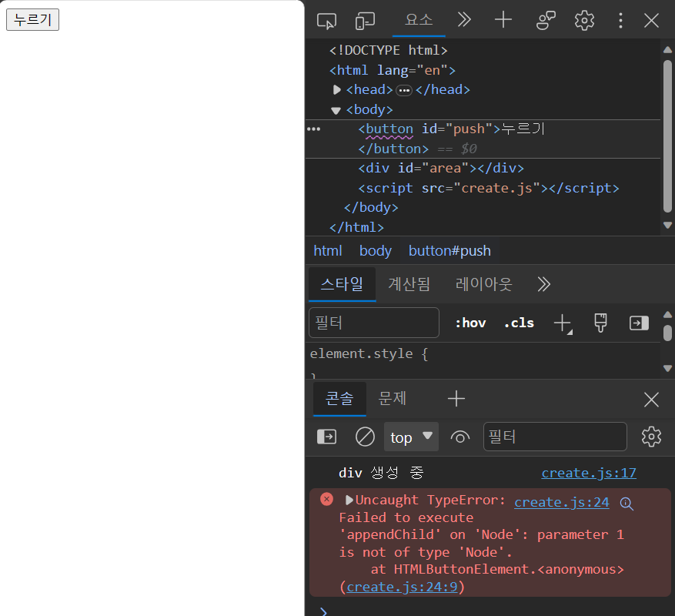Show more style pane tabs chevron
This screenshot has height=616, width=675.
[x=543, y=284]
